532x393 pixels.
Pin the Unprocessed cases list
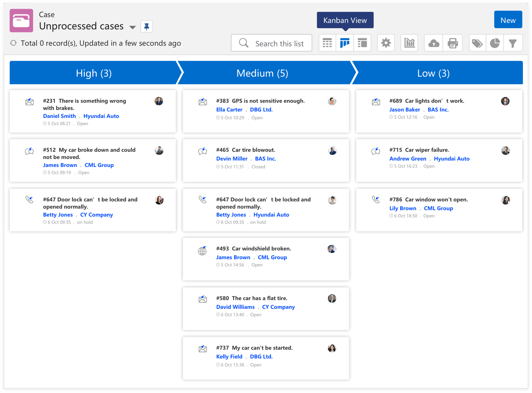coord(146,27)
